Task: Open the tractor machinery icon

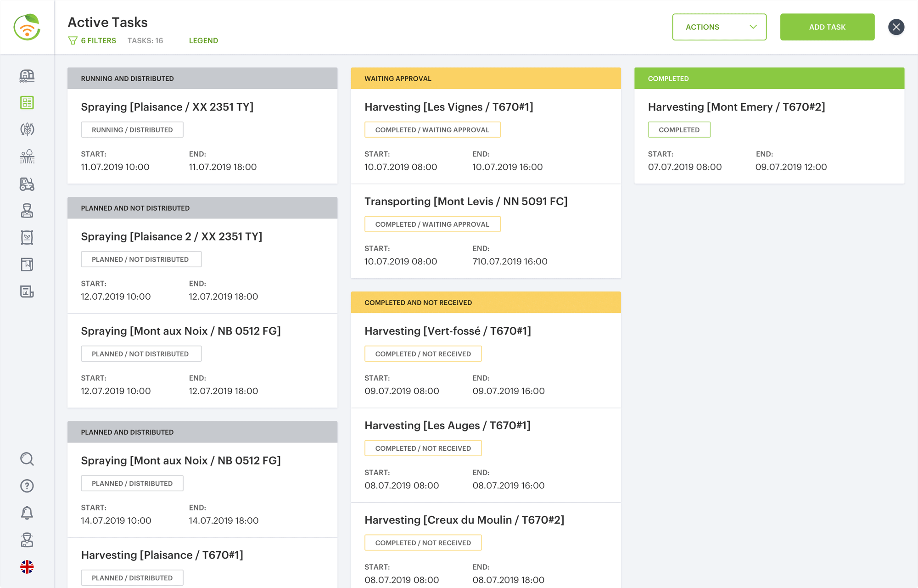Action: coord(27,184)
